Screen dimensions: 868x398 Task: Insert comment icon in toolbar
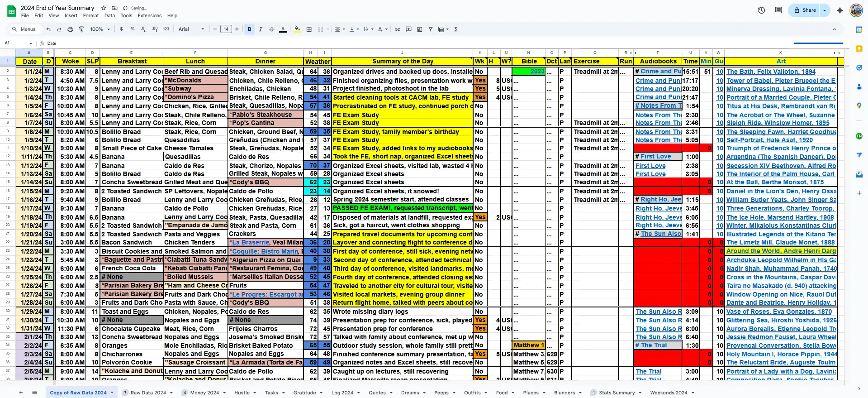408,29
